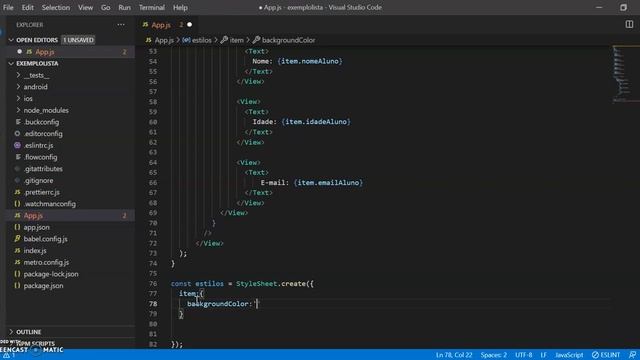Image resolution: width=640 pixels, height=360 pixels.
Task: Change indentation via Spaces: 2
Action: (x=493, y=355)
